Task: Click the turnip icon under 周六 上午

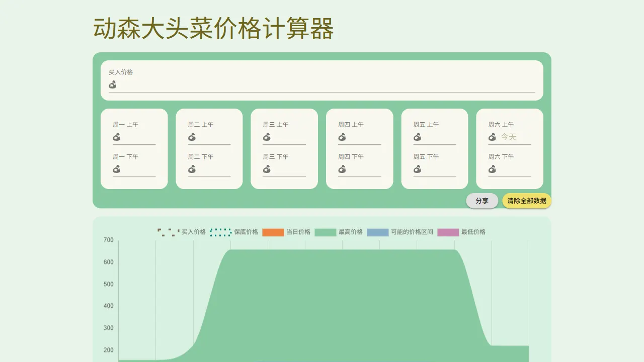Action: 492,137
